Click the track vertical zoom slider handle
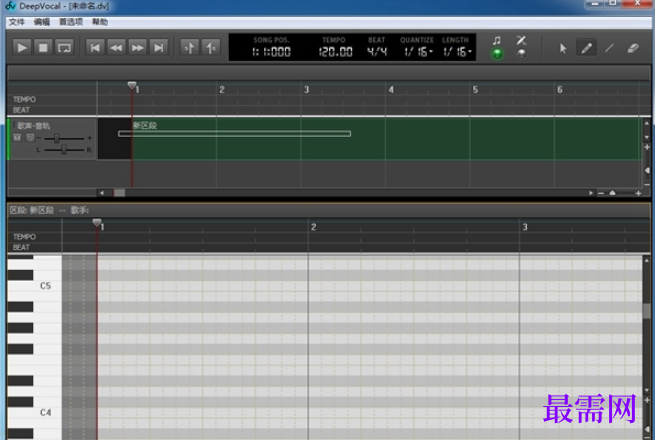The width and height of the screenshot is (655, 440). pyautogui.click(x=647, y=170)
